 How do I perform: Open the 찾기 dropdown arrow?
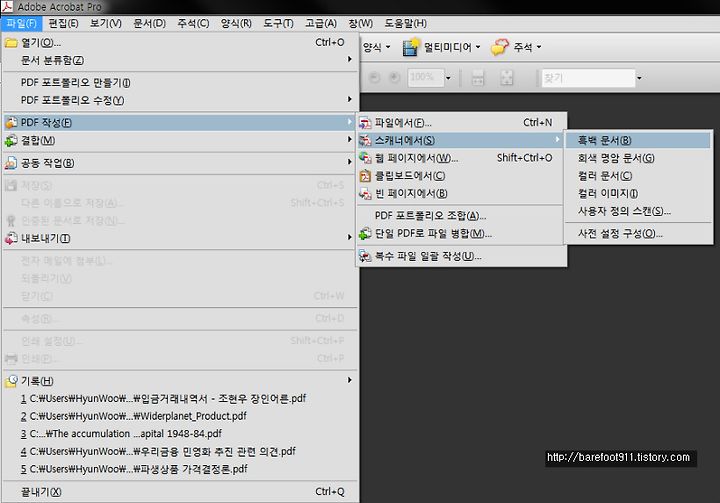point(639,78)
